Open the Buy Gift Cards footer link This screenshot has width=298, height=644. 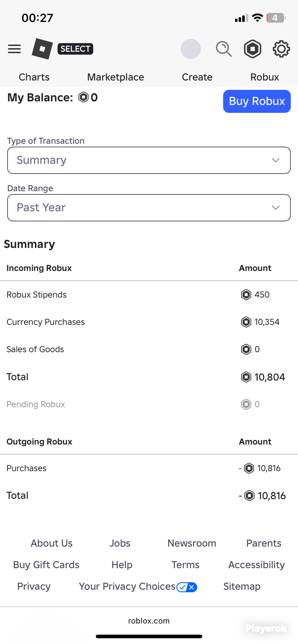(x=46, y=565)
